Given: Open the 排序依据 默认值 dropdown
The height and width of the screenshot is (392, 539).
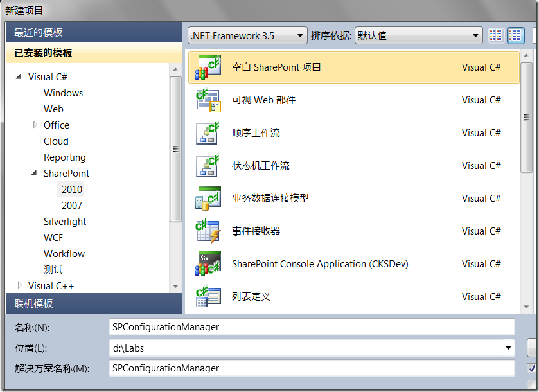Looking at the screenshot, I should [x=418, y=35].
